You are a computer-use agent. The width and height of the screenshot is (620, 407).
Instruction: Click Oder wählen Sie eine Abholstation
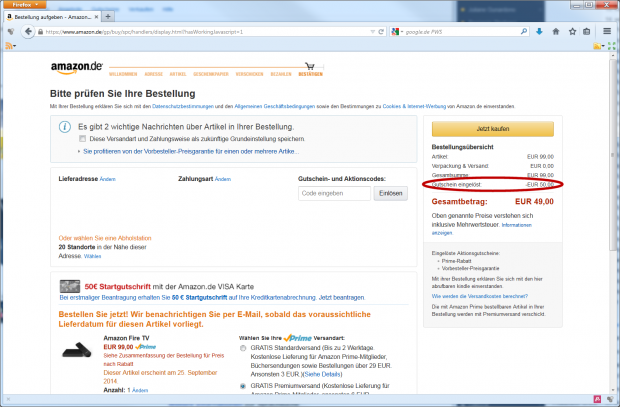(105, 238)
